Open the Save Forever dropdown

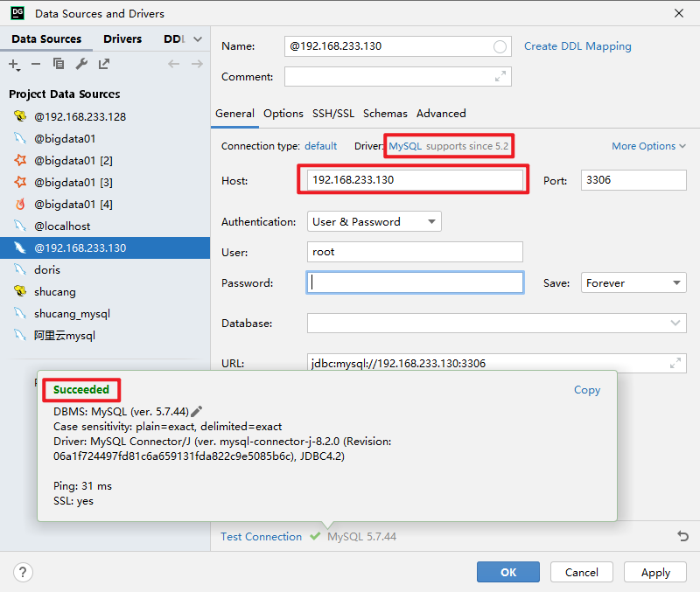point(633,282)
